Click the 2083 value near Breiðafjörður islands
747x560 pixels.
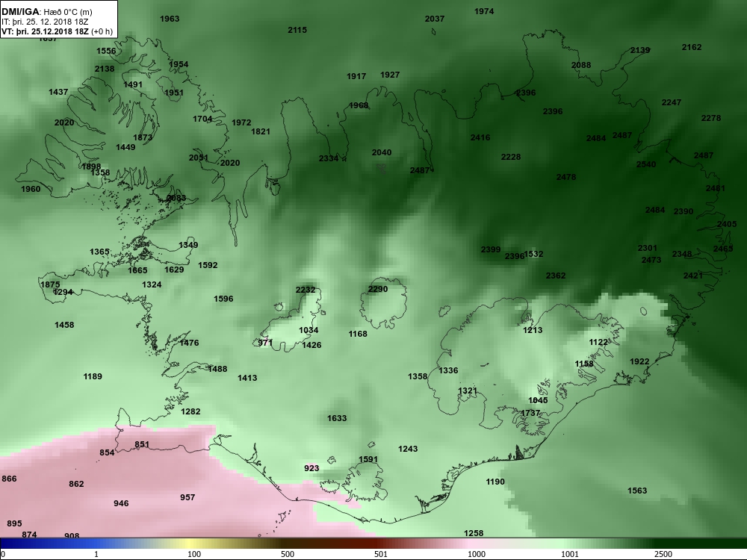[x=176, y=198]
